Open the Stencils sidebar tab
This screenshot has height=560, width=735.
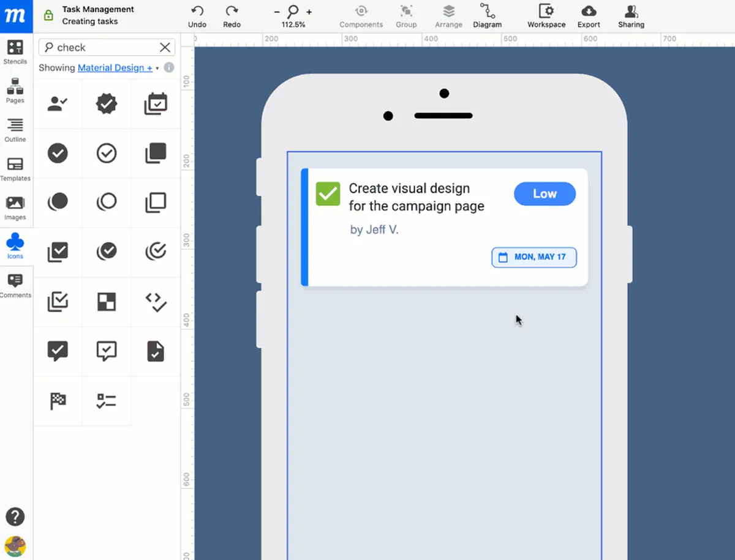click(15, 51)
